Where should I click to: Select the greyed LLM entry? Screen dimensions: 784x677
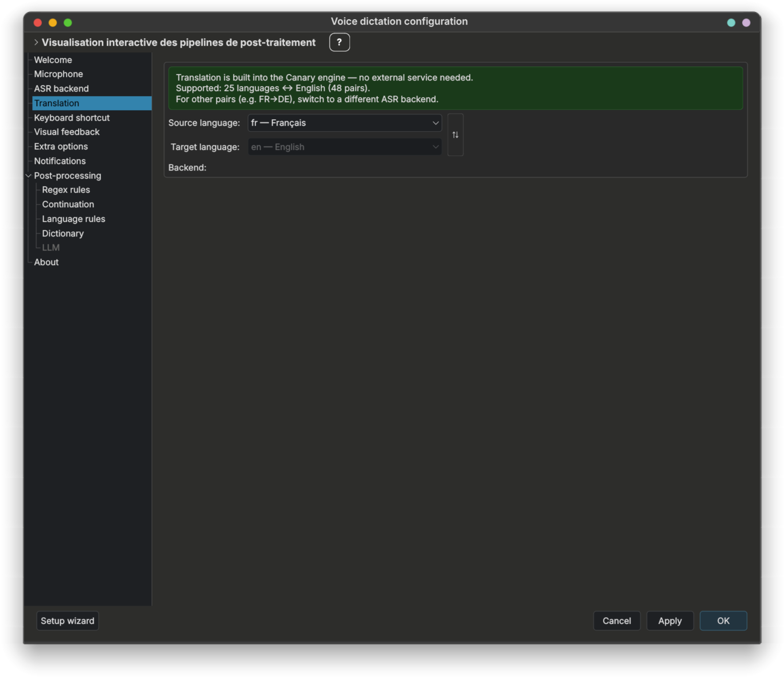click(x=51, y=247)
